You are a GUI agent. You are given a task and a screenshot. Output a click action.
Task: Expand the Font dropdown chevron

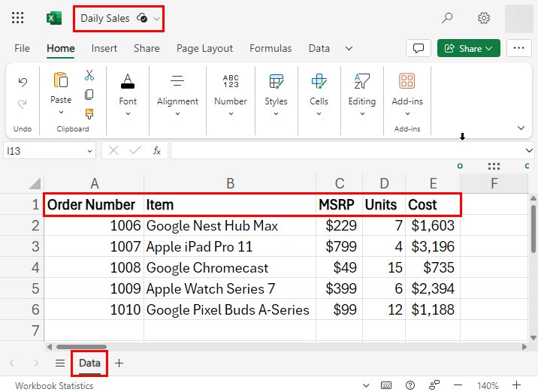[x=128, y=113]
